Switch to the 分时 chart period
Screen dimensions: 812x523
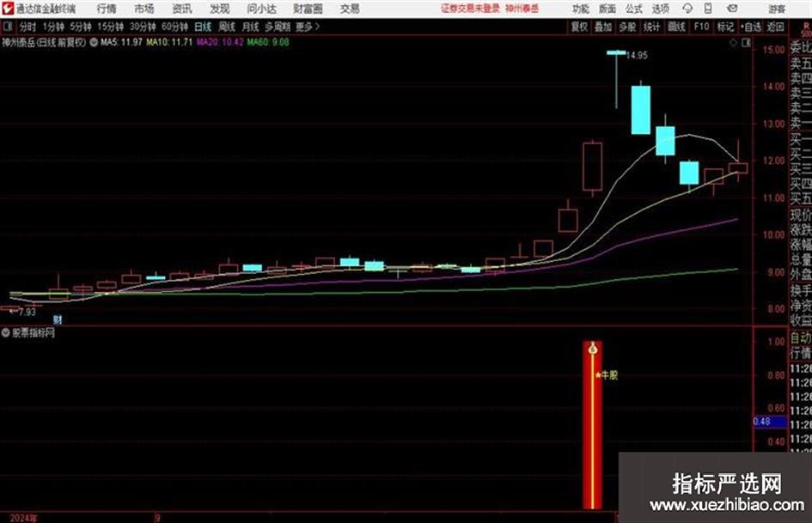tap(27, 27)
